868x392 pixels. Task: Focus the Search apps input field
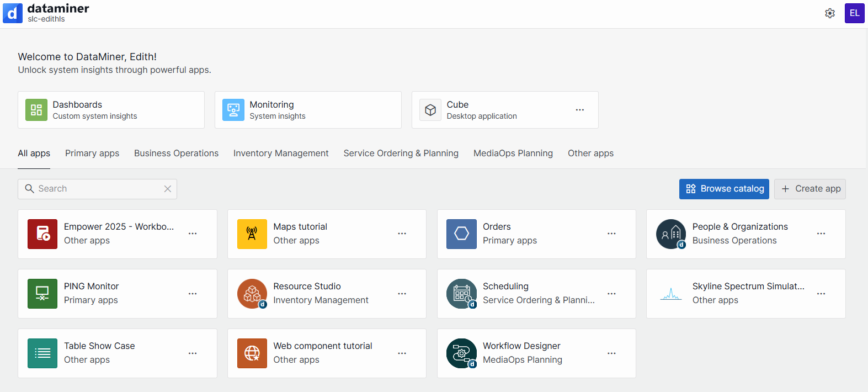97,189
